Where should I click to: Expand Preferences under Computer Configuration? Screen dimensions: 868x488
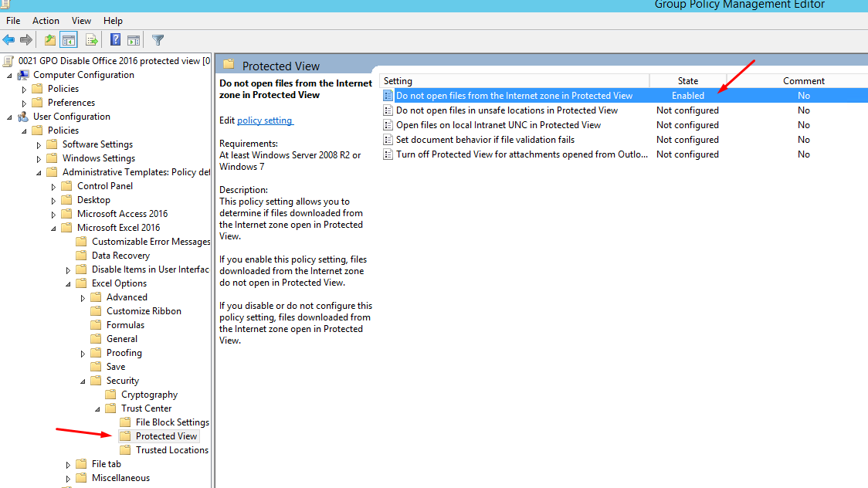[x=24, y=103]
